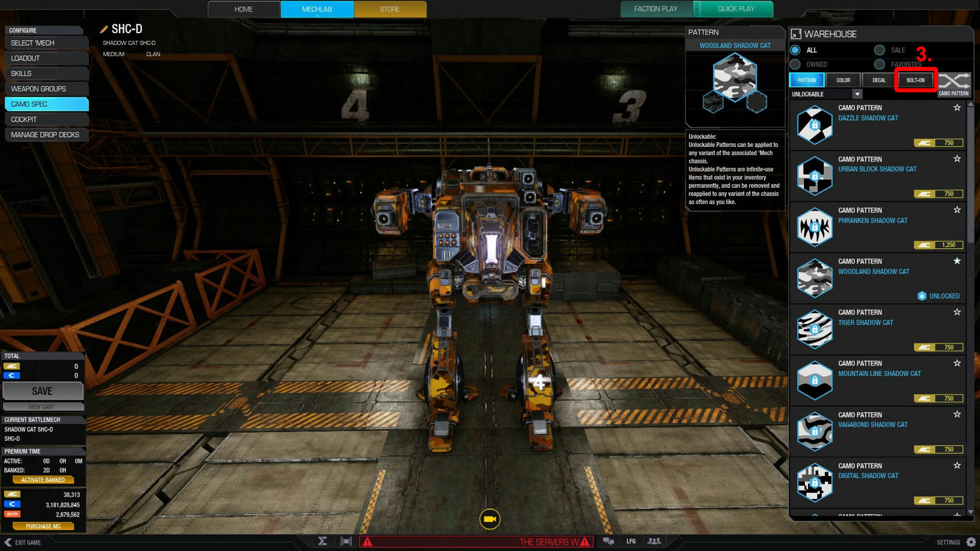Click the Unlocked shield badge on Woodland
The height and width of the screenshot is (551, 980).
click(x=922, y=296)
